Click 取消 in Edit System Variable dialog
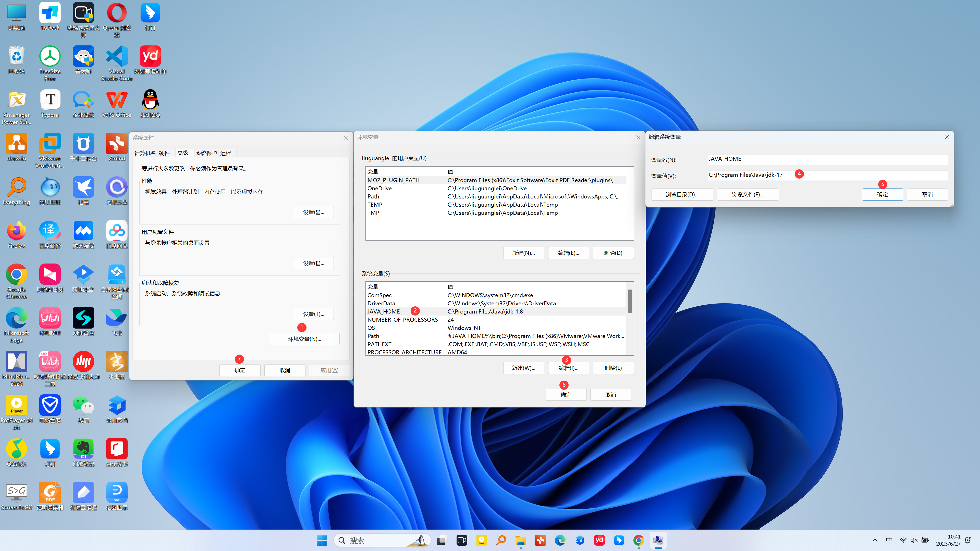The image size is (980, 551). click(x=927, y=195)
